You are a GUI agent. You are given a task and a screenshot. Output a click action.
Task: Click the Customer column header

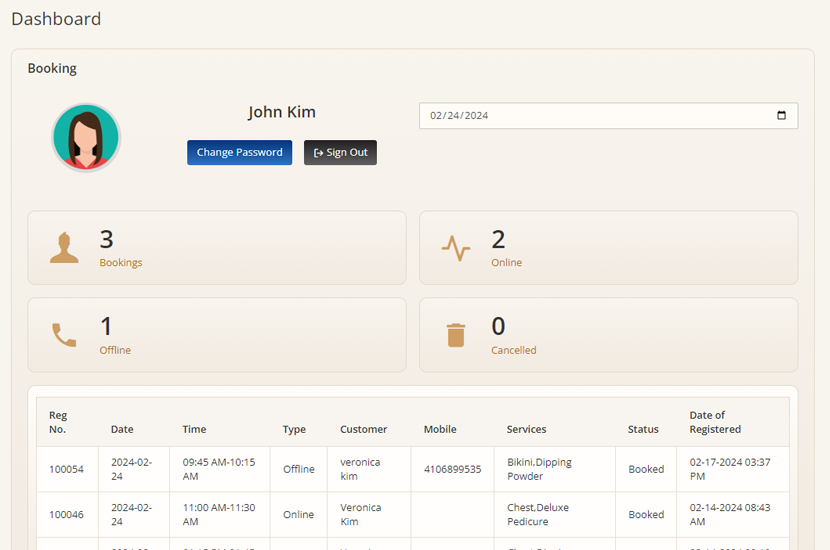[x=363, y=429]
